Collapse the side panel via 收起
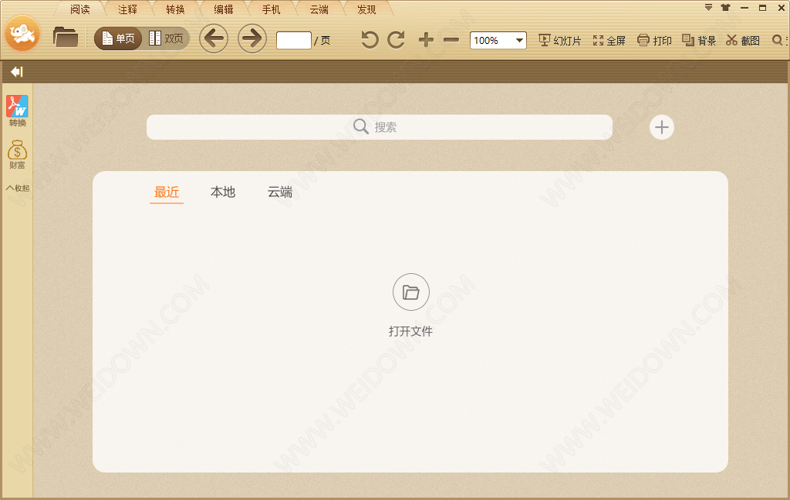 tap(17, 188)
